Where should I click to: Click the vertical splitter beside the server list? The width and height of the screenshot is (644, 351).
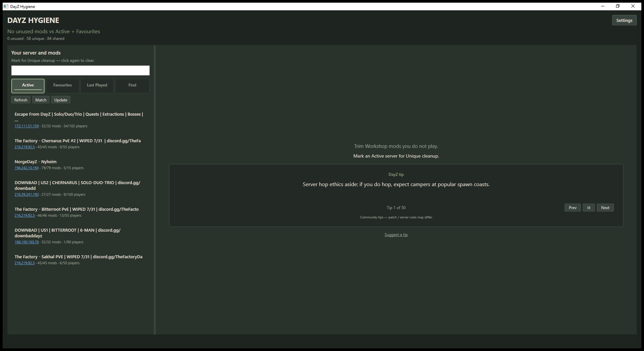tap(155, 190)
